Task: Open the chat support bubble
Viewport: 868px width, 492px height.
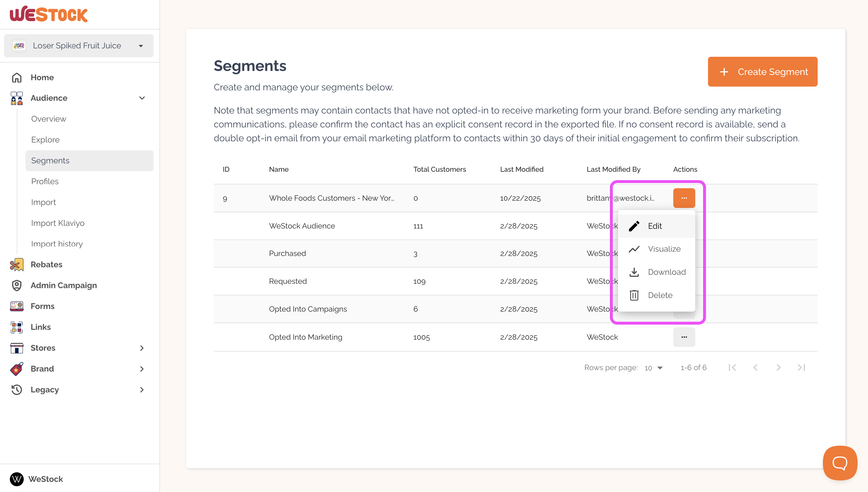Action: 839,462
